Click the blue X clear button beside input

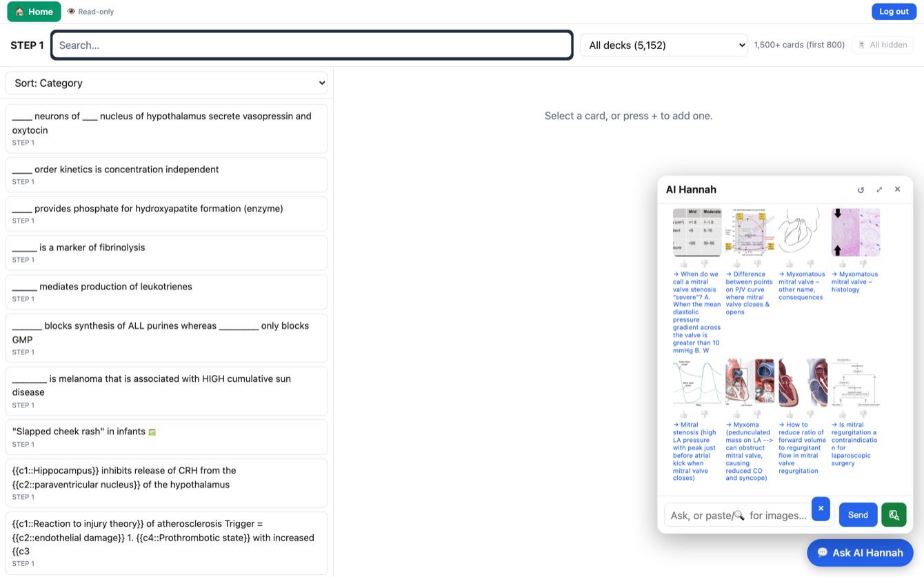[x=821, y=509]
